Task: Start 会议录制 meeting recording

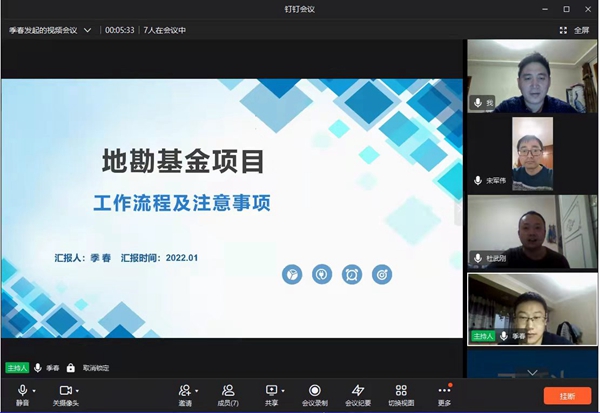Action: (x=315, y=391)
